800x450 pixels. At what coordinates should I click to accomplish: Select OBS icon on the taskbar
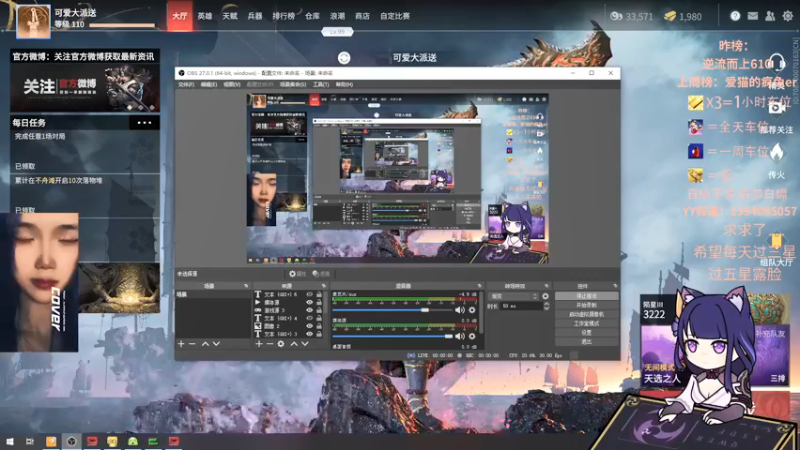(71, 441)
